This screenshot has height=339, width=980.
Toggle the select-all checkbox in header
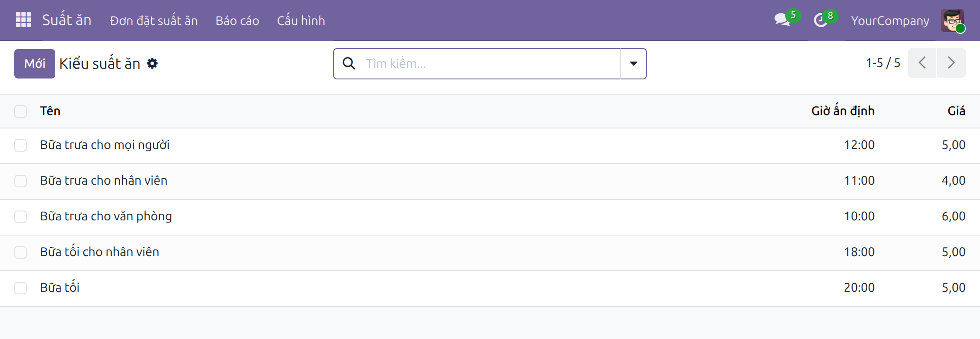coord(20,111)
